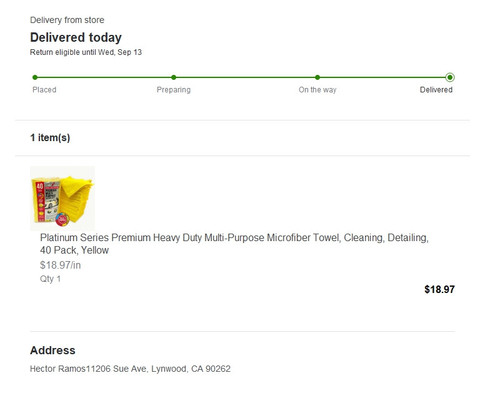Select the Hector Ramos delivery address line
Image resolution: width=500 pixels, height=416 pixels.
click(x=130, y=369)
